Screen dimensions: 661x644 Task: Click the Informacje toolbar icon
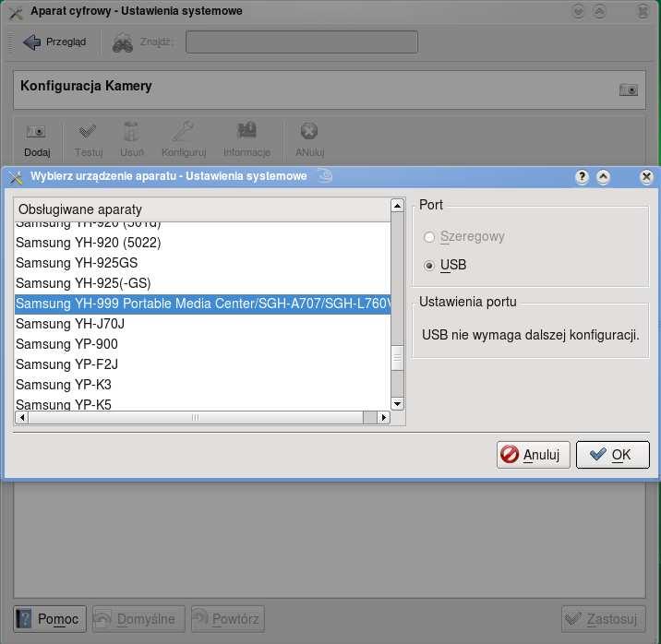tap(246, 130)
